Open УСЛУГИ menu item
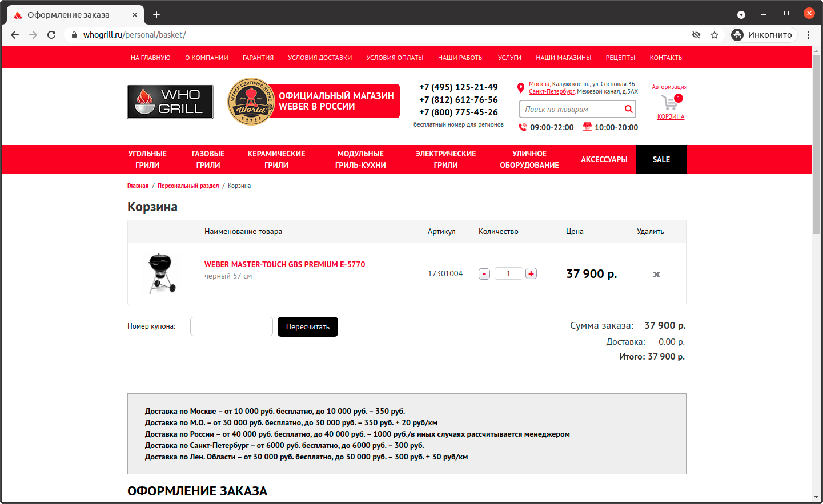This screenshot has height=504, width=823. pos(509,58)
